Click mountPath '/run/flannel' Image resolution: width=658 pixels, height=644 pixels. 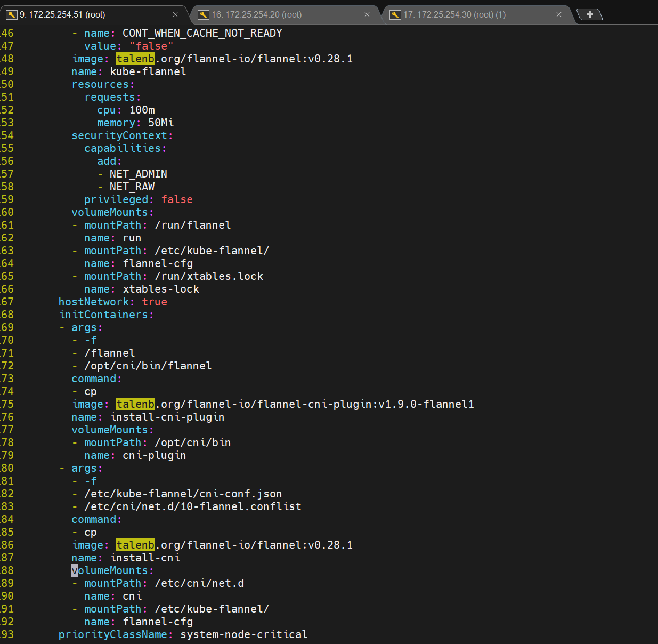(x=193, y=225)
